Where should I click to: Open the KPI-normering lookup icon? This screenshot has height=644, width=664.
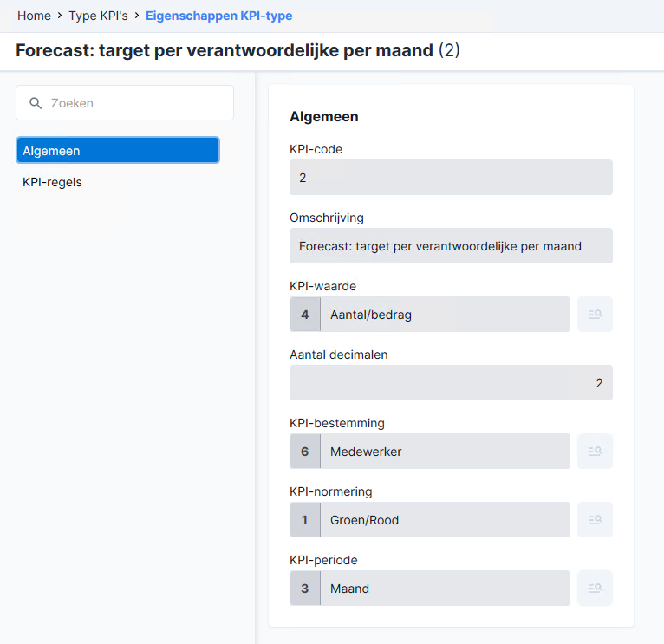[x=595, y=519]
